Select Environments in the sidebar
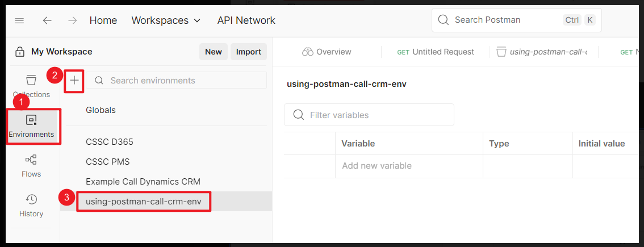The height and width of the screenshot is (247, 644). [x=31, y=126]
